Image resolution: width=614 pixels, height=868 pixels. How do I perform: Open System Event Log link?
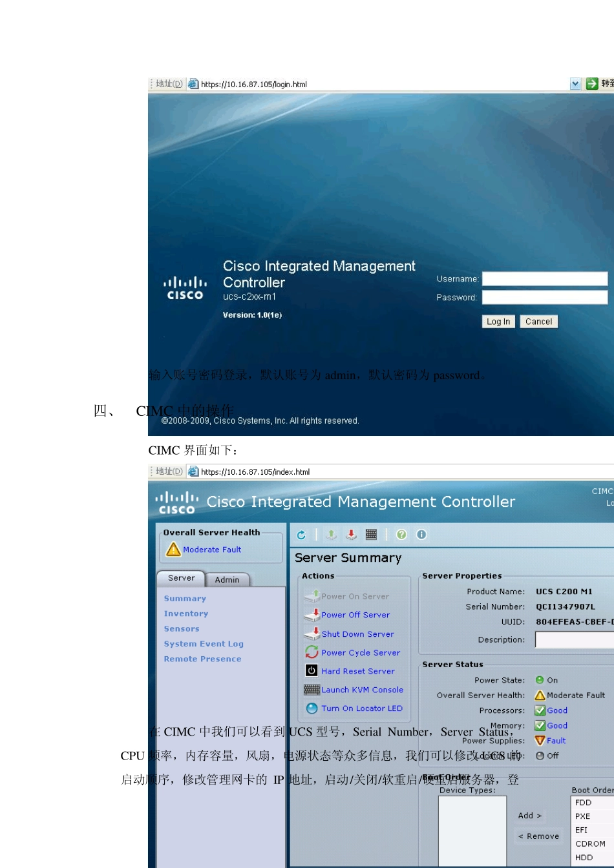(x=204, y=644)
